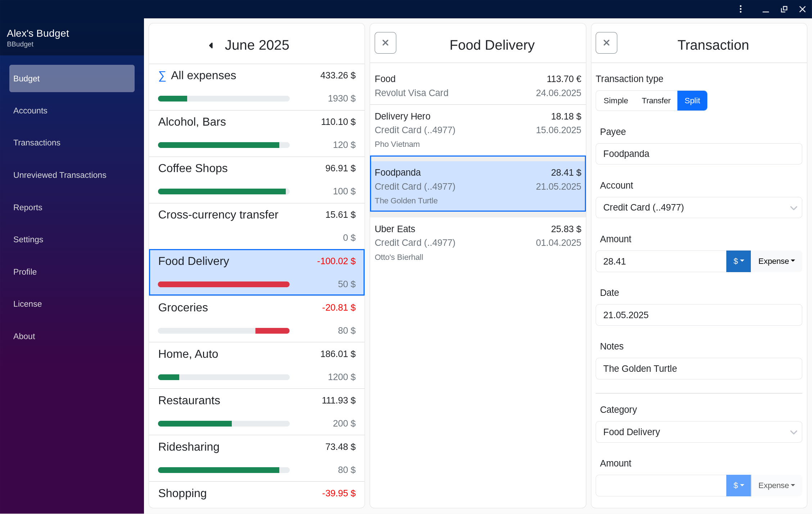Select the Food Delivery budget category
Image resolution: width=812 pixels, height=514 pixels.
(257, 272)
